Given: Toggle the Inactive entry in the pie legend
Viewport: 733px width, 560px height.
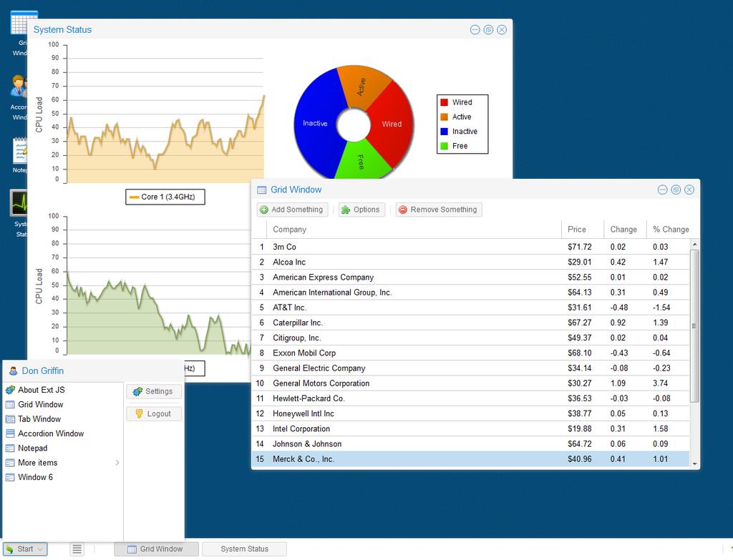Looking at the screenshot, I should click(459, 132).
